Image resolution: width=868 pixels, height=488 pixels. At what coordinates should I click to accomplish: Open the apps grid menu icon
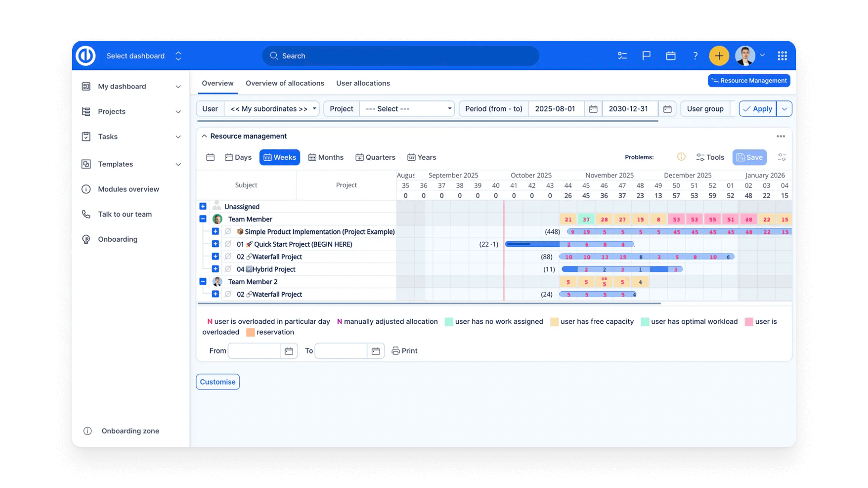[782, 56]
